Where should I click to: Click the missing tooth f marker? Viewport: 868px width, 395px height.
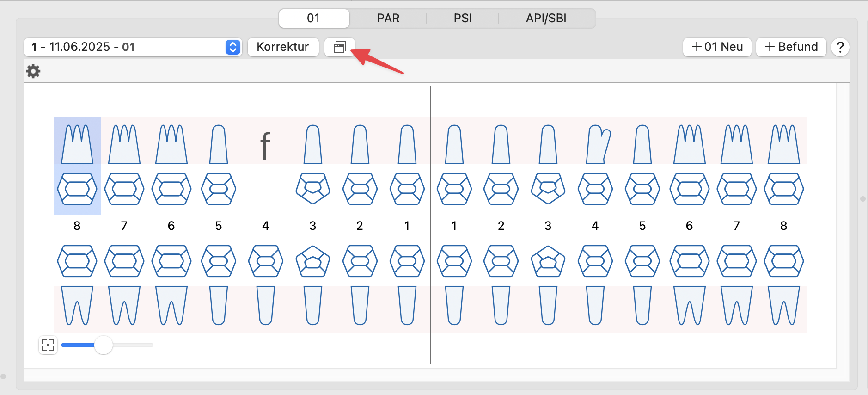coord(265,146)
